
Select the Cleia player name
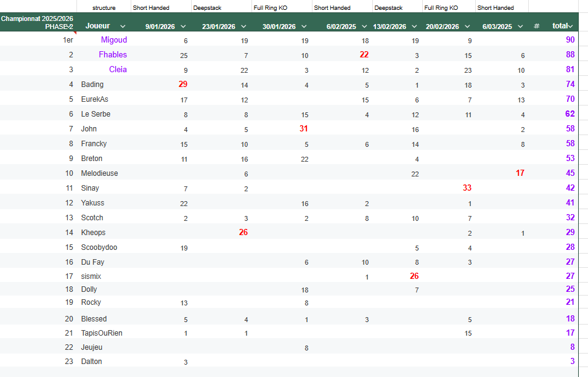click(x=118, y=69)
